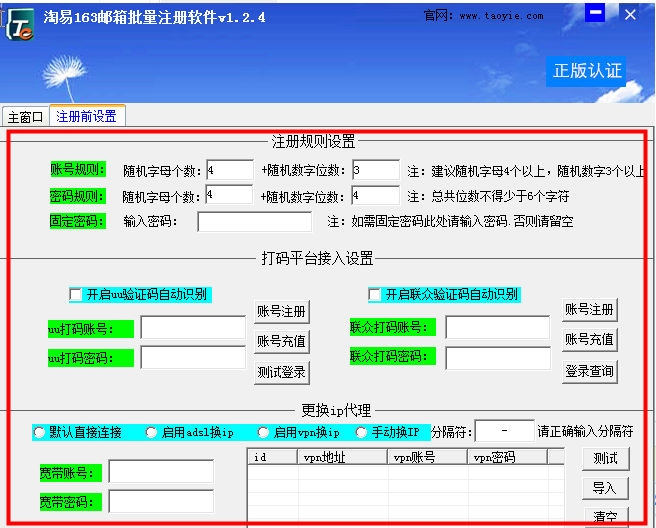The width and height of the screenshot is (656, 528).
Task: Close the registration software window
Action: pos(630,15)
